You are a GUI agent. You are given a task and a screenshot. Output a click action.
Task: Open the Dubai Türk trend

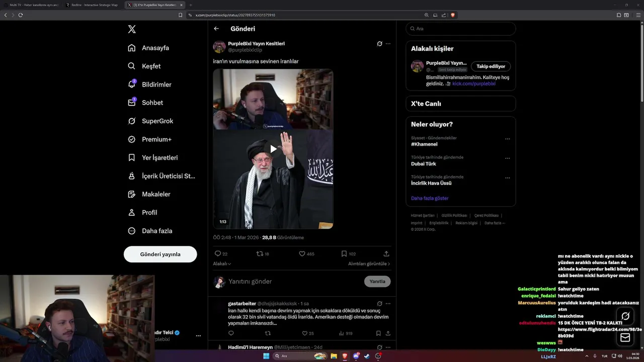(424, 164)
